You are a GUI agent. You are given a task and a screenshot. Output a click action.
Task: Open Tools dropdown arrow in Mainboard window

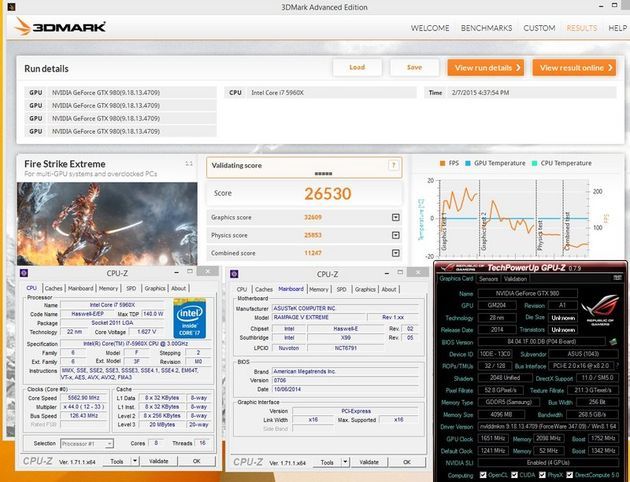[x=345, y=462]
